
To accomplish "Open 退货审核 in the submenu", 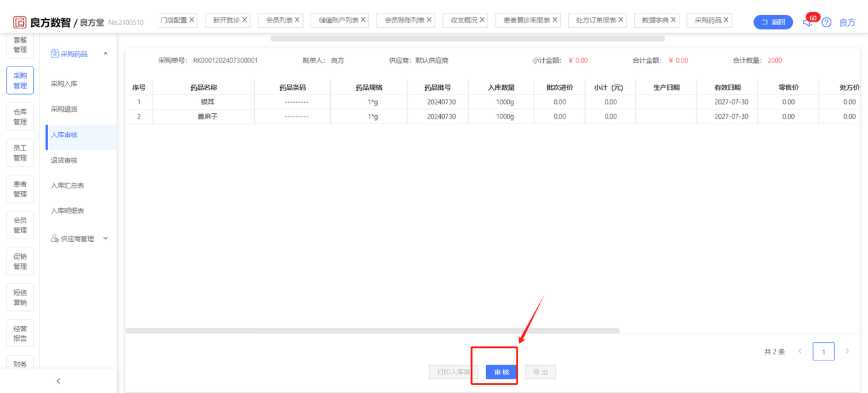I will (64, 160).
